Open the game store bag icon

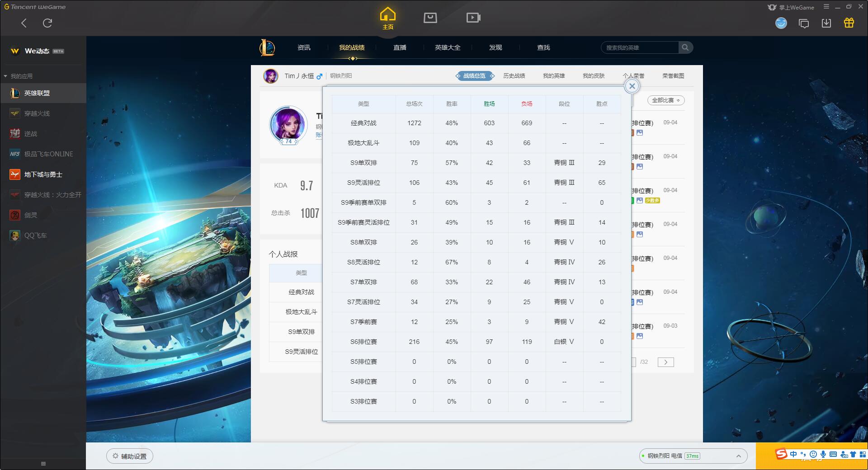coord(430,18)
